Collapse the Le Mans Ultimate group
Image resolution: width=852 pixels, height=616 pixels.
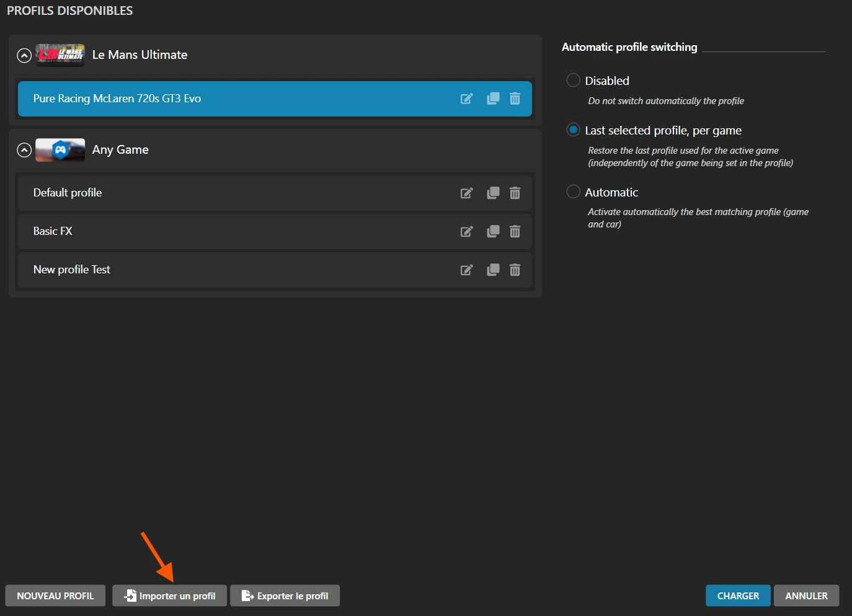point(24,56)
